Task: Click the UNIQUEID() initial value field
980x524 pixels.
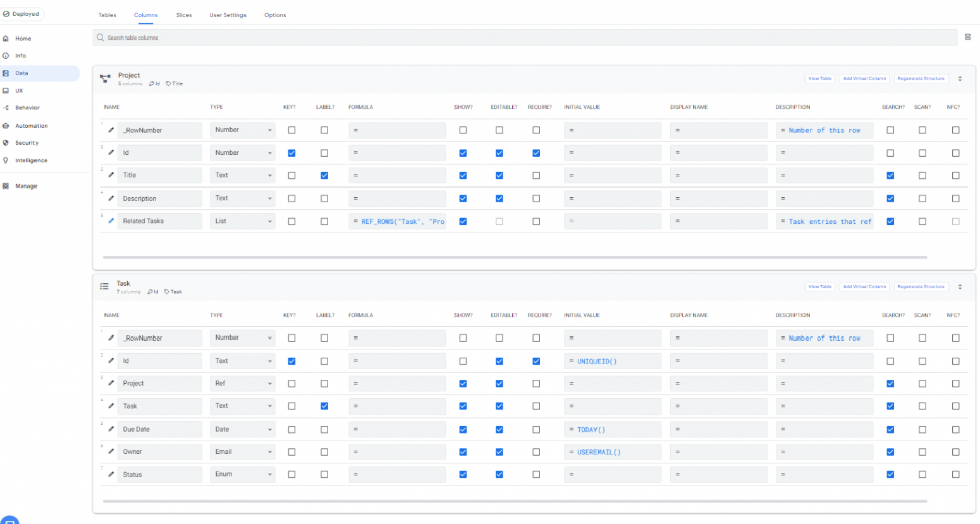Action: (x=613, y=361)
